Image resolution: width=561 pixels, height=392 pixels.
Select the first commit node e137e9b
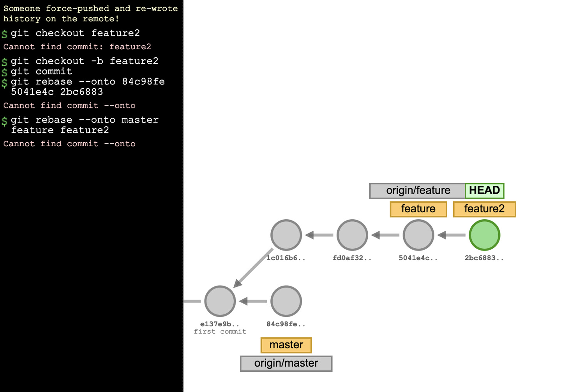(x=220, y=301)
